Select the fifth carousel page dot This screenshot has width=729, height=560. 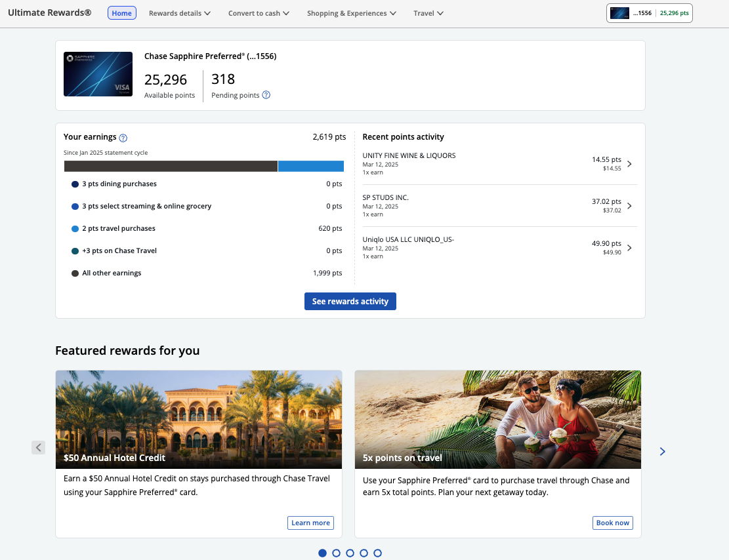coord(377,553)
